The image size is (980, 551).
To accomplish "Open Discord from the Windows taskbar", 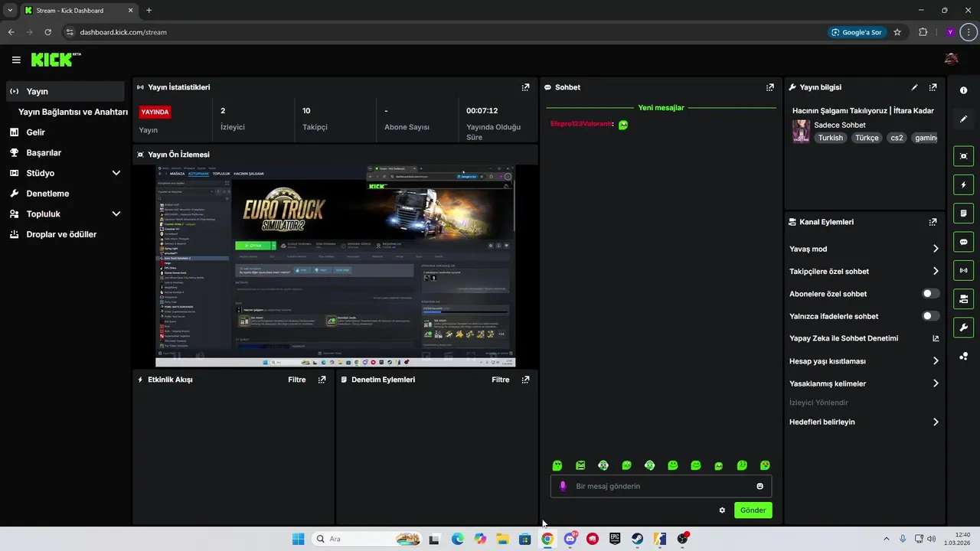I will click(x=570, y=539).
